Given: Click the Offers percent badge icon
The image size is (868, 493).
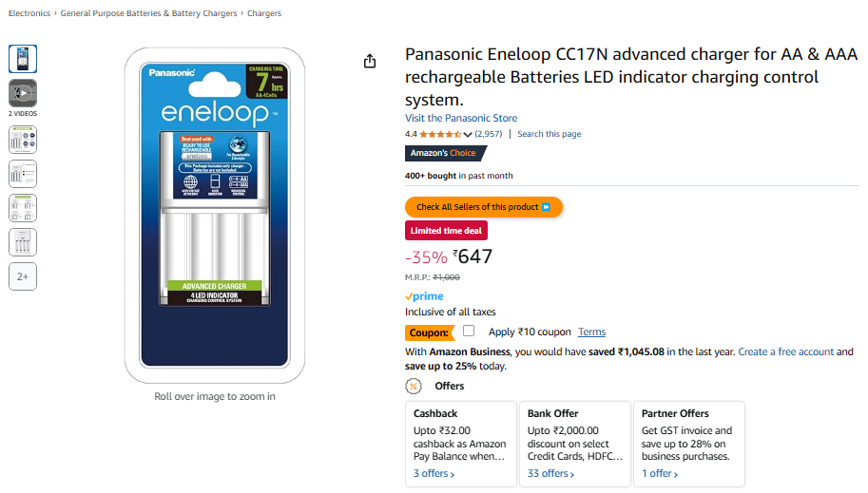Looking at the screenshot, I should coord(414,387).
